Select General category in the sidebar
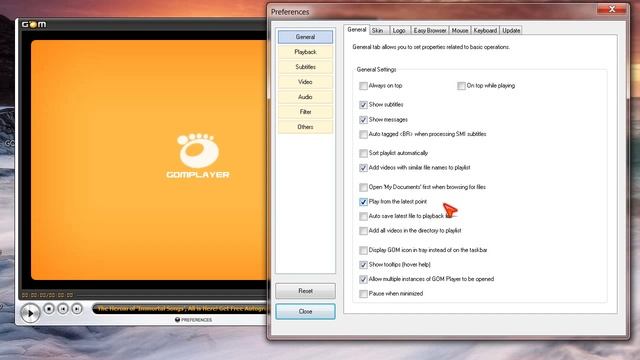This screenshot has width=640, height=360. pyautogui.click(x=305, y=37)
